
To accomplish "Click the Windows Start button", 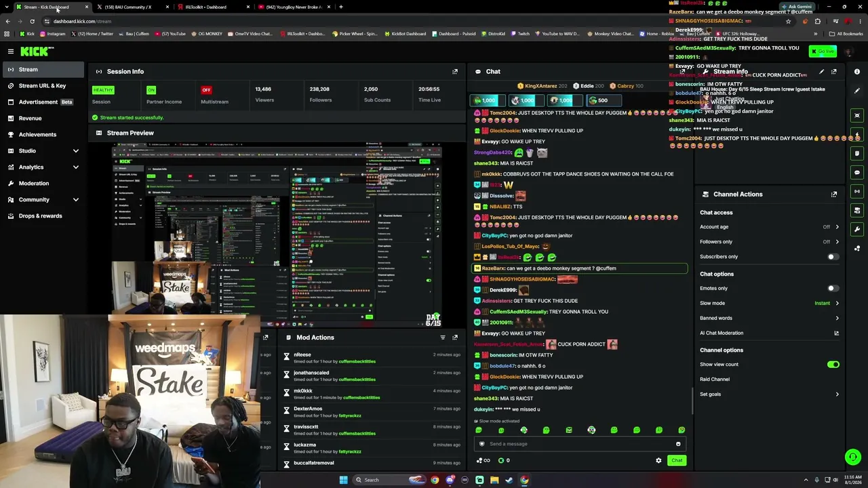I will [344, 480].
